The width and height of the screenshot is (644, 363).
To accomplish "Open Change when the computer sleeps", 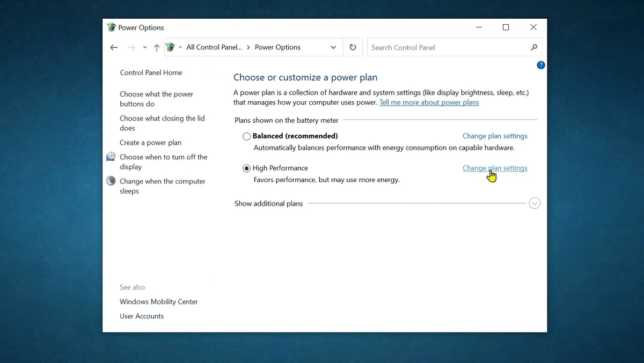I will (x=162, y=186).
